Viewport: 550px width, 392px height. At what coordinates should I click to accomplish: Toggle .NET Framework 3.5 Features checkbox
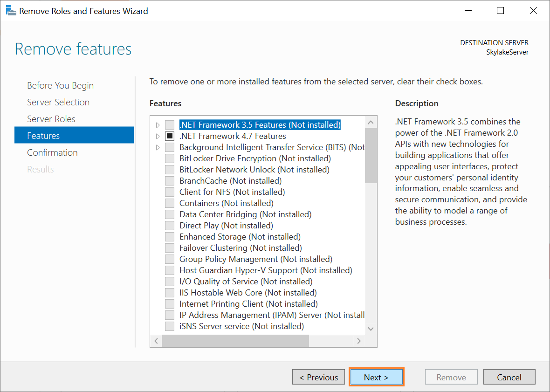coord(170,125)
